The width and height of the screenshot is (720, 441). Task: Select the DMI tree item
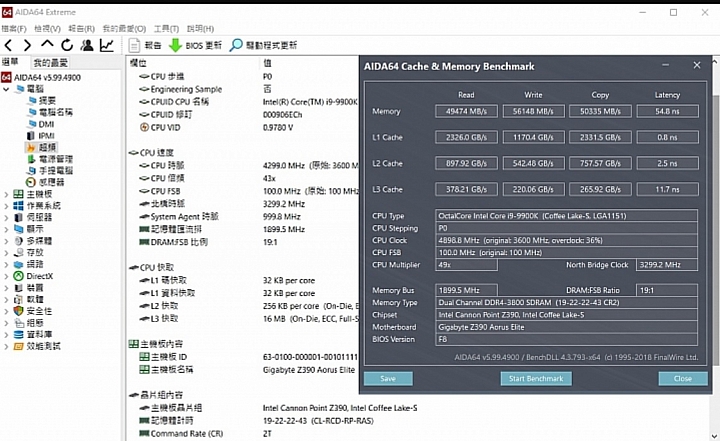41,124
